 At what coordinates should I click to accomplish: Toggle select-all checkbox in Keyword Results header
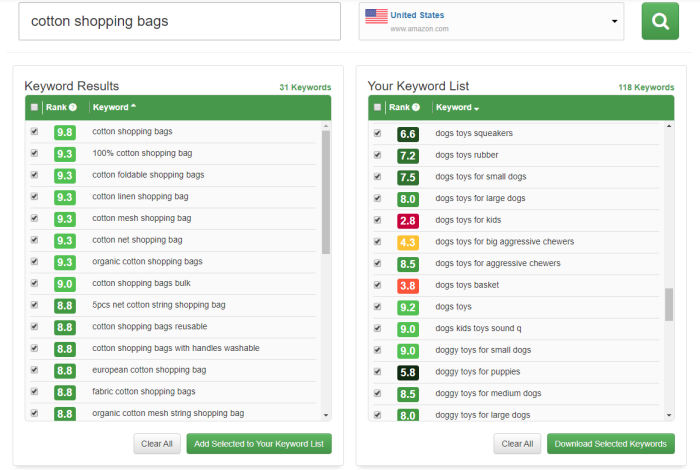tap(34, 107)
